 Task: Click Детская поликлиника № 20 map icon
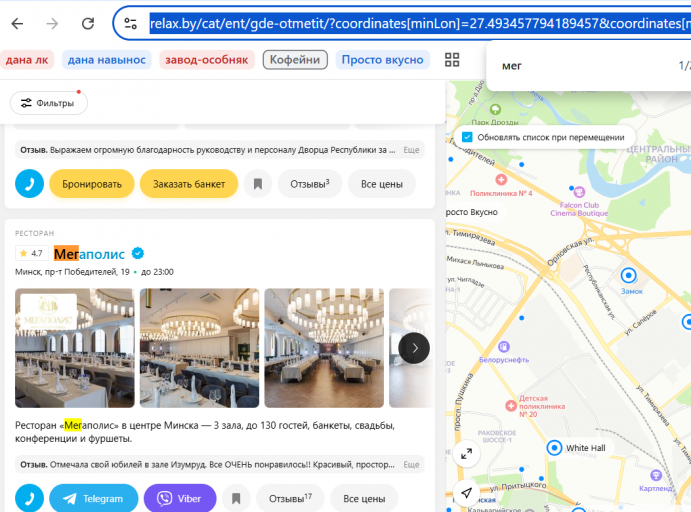511,406
